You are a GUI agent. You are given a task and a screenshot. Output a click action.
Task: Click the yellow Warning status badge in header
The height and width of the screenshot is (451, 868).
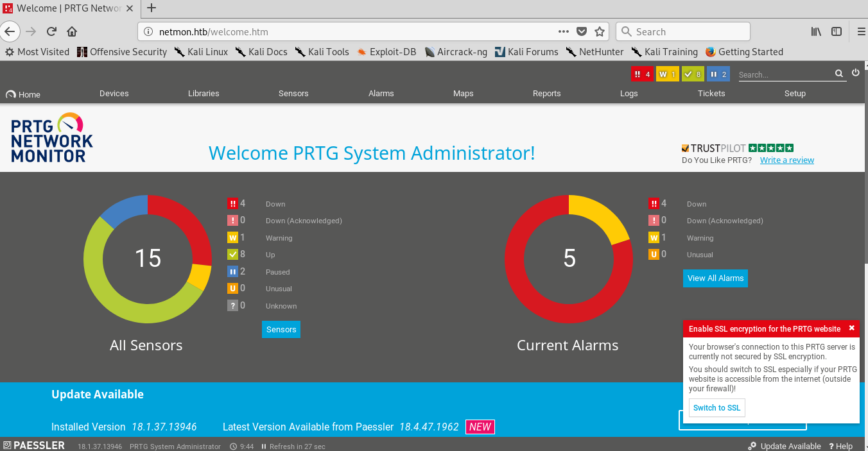667,74
